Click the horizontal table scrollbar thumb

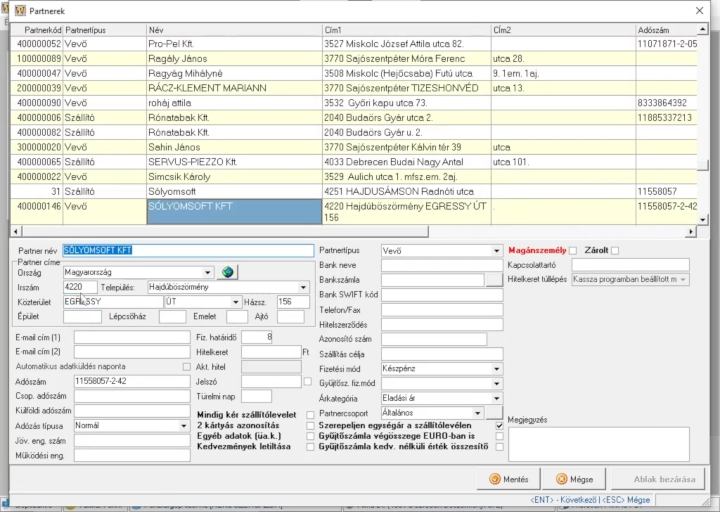(225, 232)
